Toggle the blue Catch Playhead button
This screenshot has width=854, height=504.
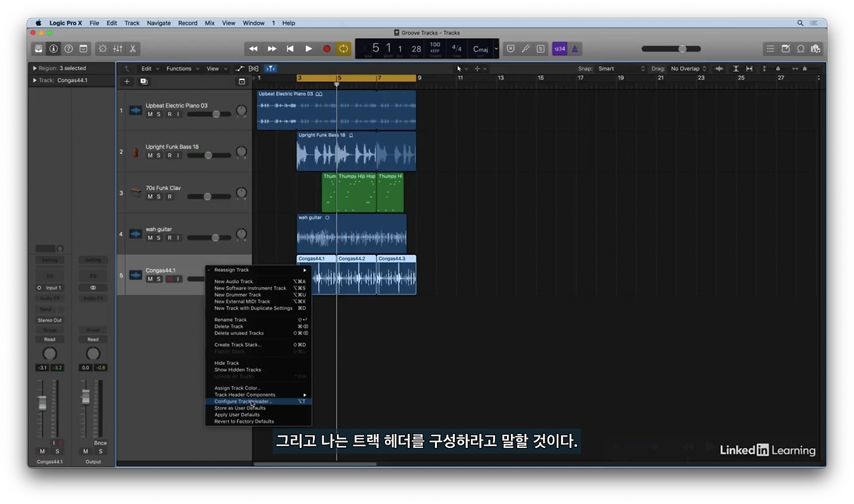[x=270, y=69]
